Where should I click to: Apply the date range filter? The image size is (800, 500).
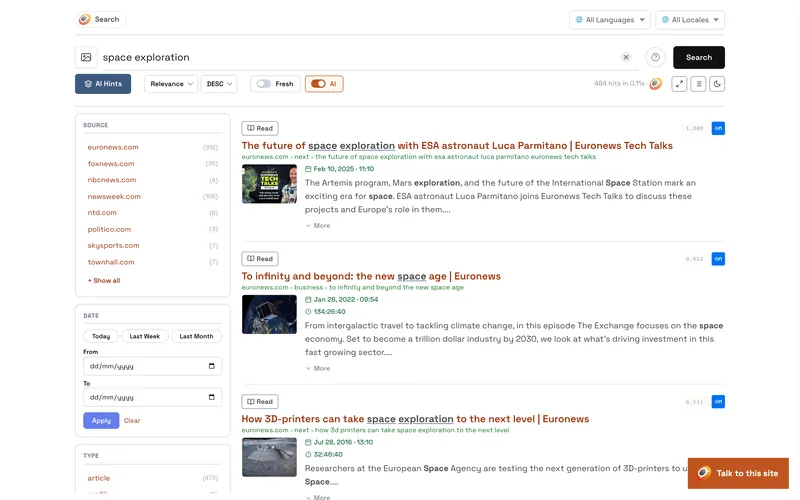(101, 420)
